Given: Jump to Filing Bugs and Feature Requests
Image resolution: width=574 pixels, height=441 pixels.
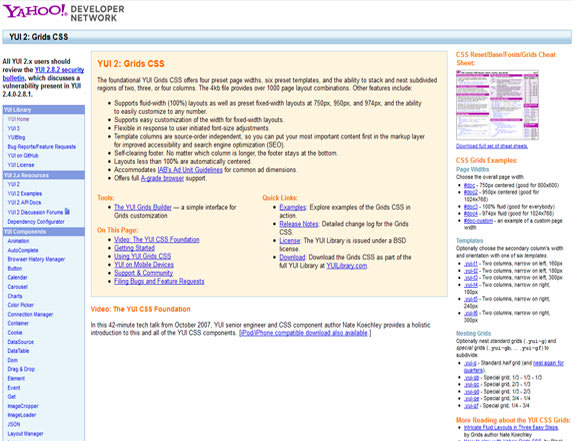Looking at the screenshot, I should coord(159,281).
